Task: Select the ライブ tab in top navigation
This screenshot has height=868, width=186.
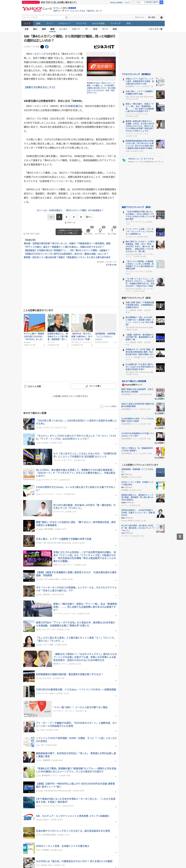Action: pyautogui.click(x=49, y=24)
